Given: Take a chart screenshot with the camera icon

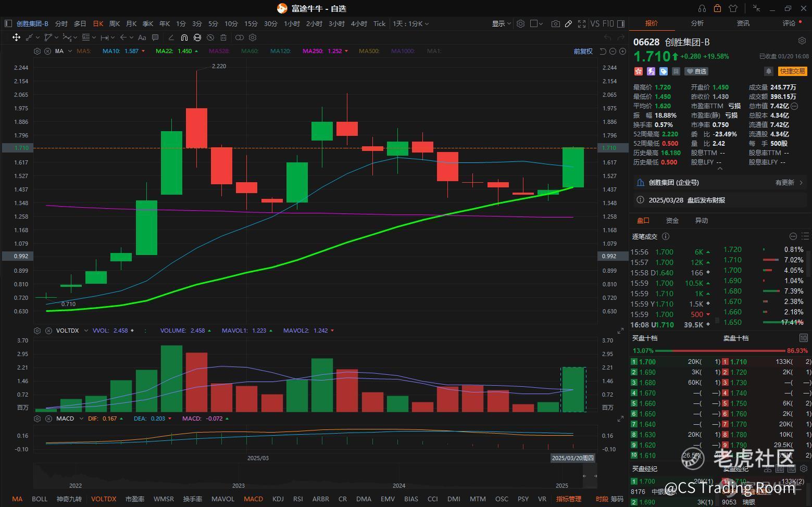Looking at the screenshot, I should point(556,23).
